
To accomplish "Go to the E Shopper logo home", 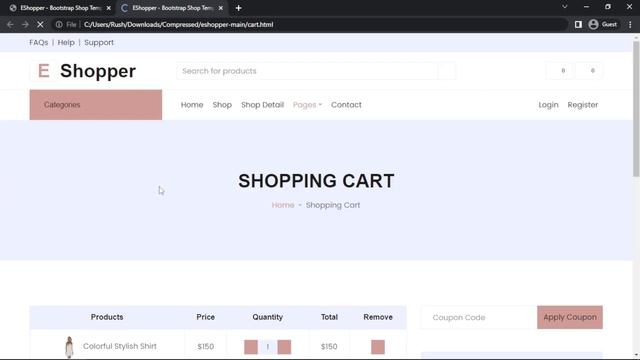I will (x=83, y=71).
